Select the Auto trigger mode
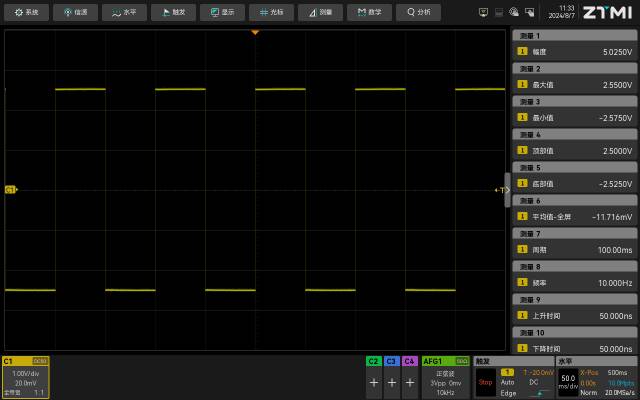640x400 pixels. [507, 382]
